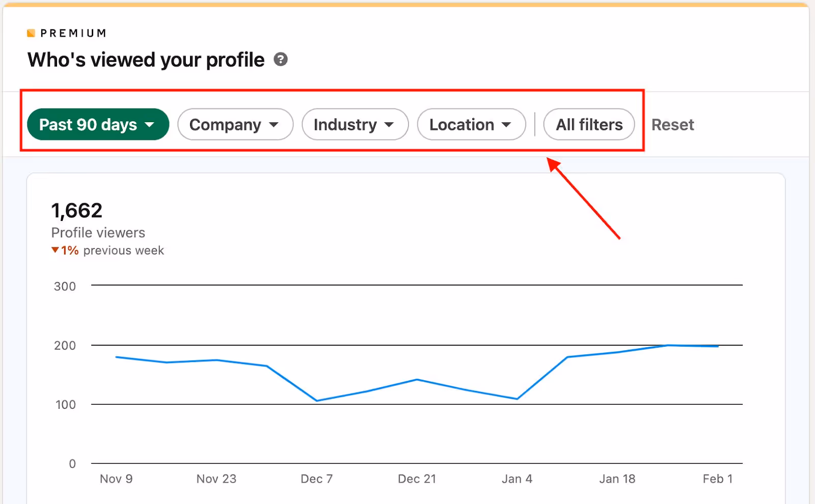815x504 pixels.
Task: Open the Industry filter dropdown
Action: click(x=355, y=124)
